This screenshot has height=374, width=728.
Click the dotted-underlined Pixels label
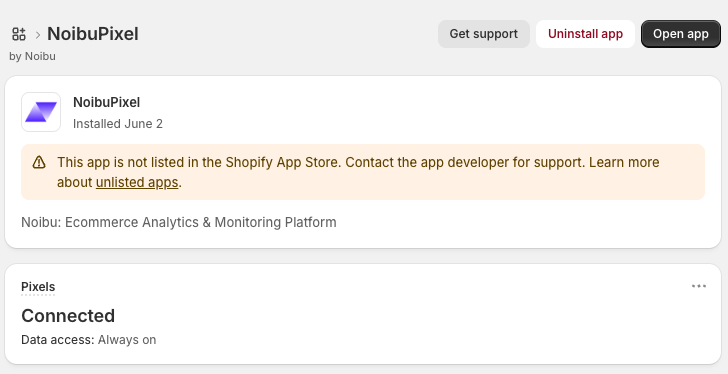(38, 287)
